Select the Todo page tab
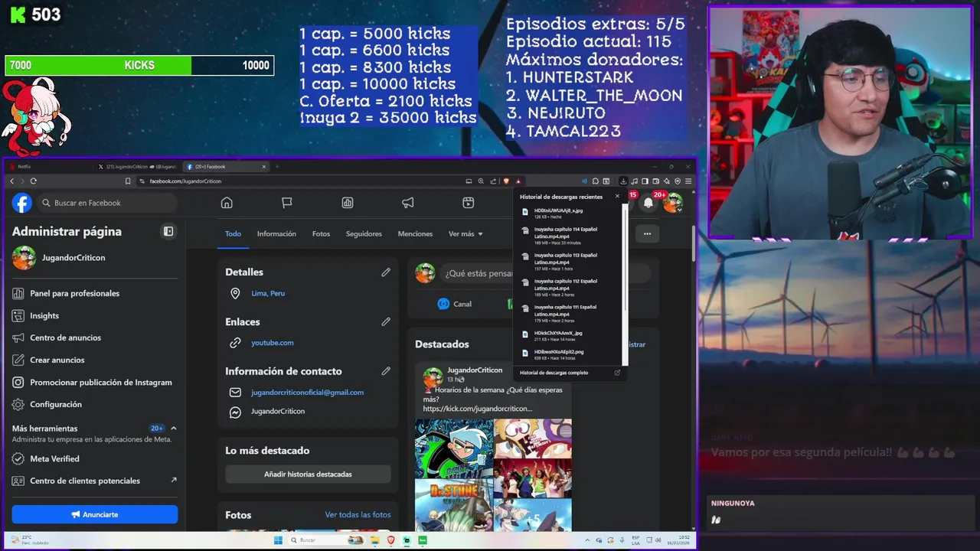The height and width of the screenshot is (551, 980). 233,234
